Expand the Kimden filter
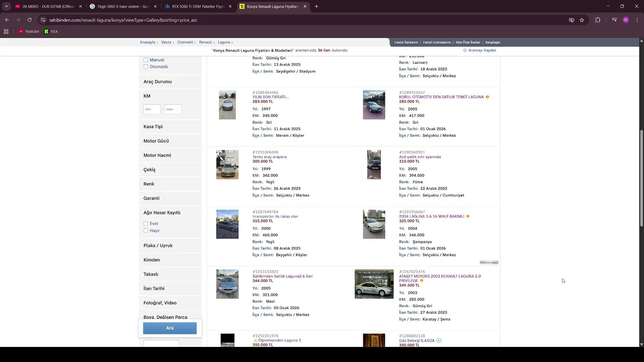The width and height of the screenshot is (644, 362). (170, 260)
